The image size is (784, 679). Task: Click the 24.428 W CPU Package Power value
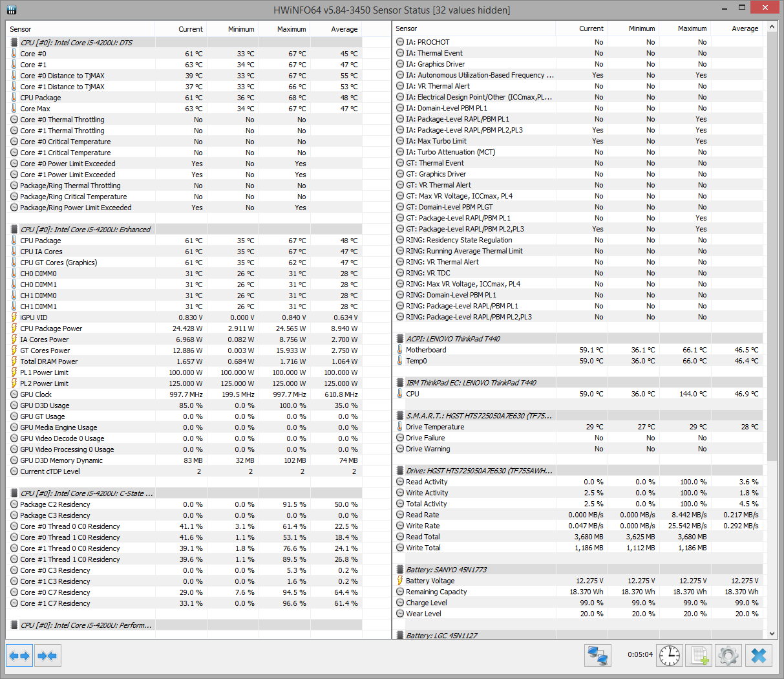pos(187,329)
